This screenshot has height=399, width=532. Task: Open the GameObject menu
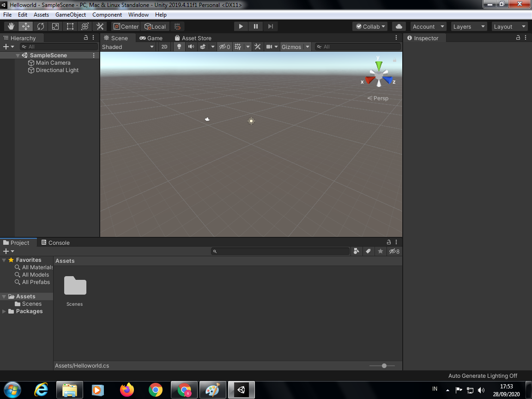click(71, 15)
